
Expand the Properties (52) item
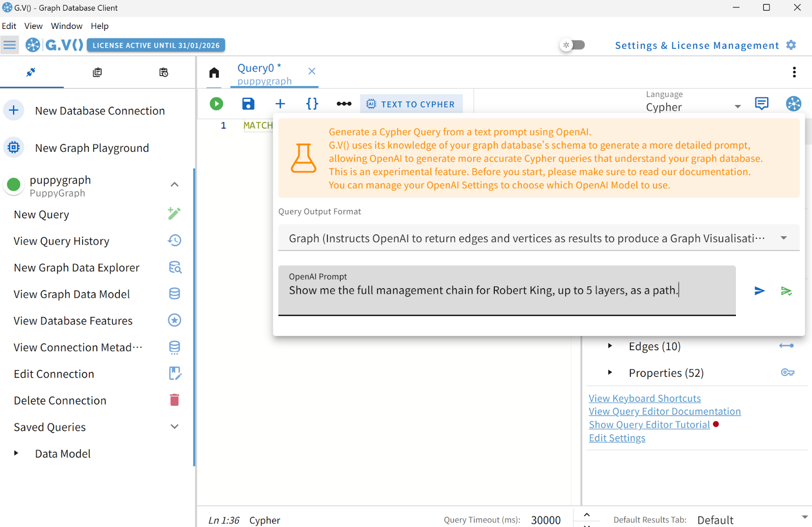[x=610, y=373]
